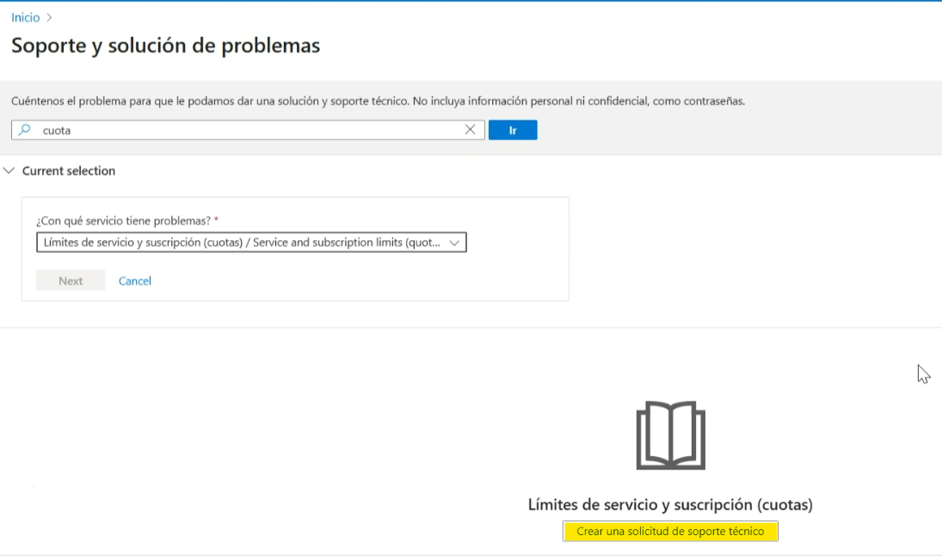Click the ¿Con qué servicio tiene problemas? label
The width and height of the screenshot is (942, 560).
[123, 220]
